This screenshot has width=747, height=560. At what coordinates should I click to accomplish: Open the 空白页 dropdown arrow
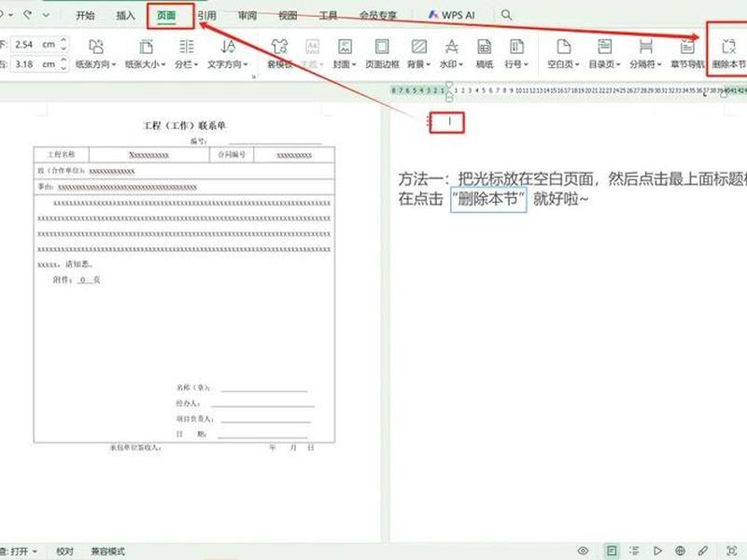(x=577, y=64)
